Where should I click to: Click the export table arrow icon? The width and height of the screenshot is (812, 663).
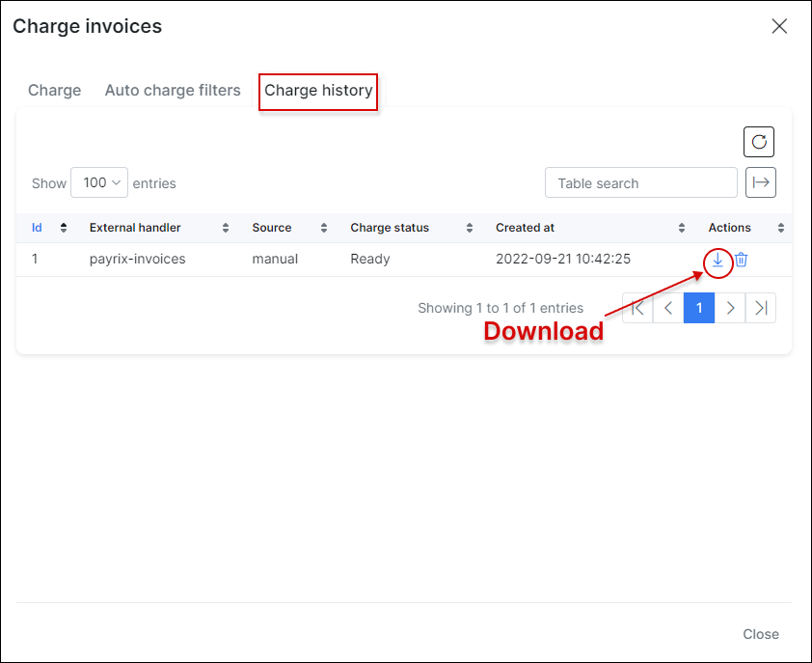(x=761, y=182)
